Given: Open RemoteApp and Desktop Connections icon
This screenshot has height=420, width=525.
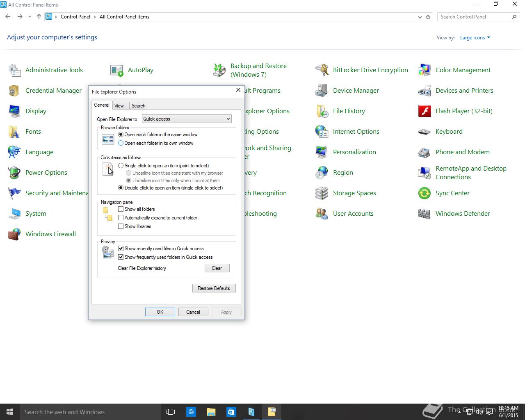Looking at the screenshot, I should click(x=425, y=173).
